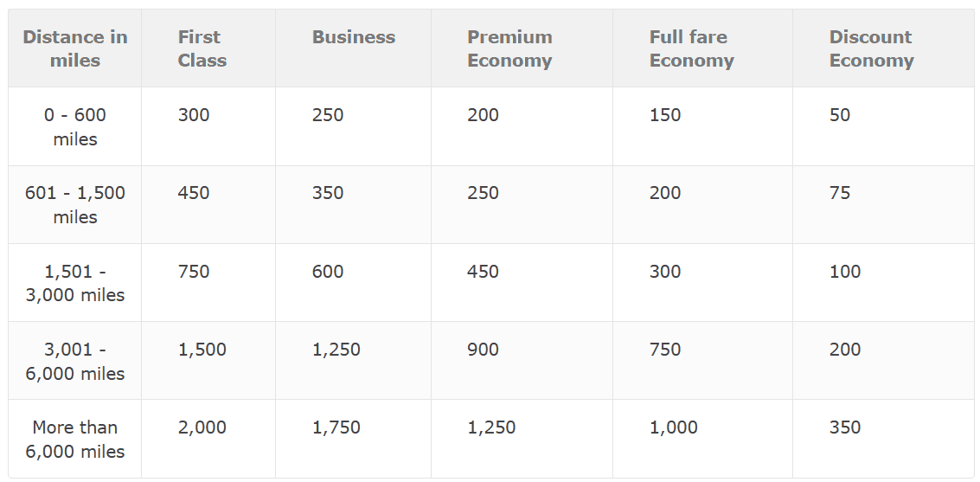Select the Premium Economy column header
The width and height of the screenshot is (980, 482).
(x=509, y=48)
